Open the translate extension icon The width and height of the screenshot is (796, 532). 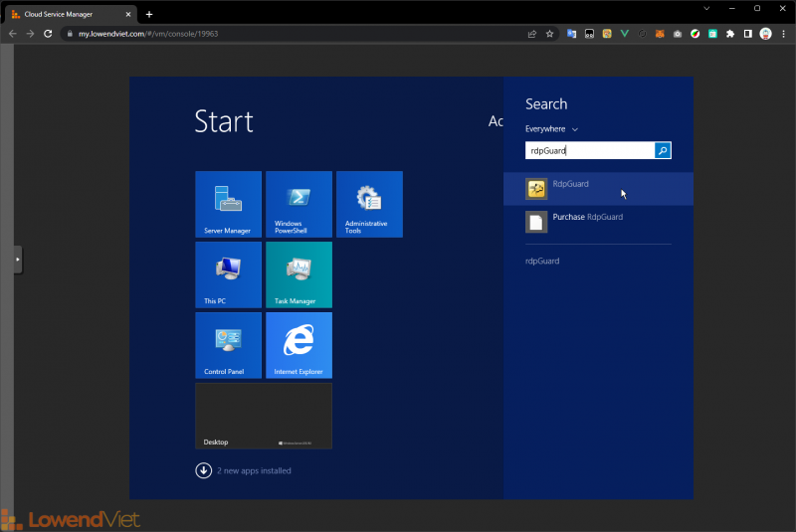click(571, 34)
